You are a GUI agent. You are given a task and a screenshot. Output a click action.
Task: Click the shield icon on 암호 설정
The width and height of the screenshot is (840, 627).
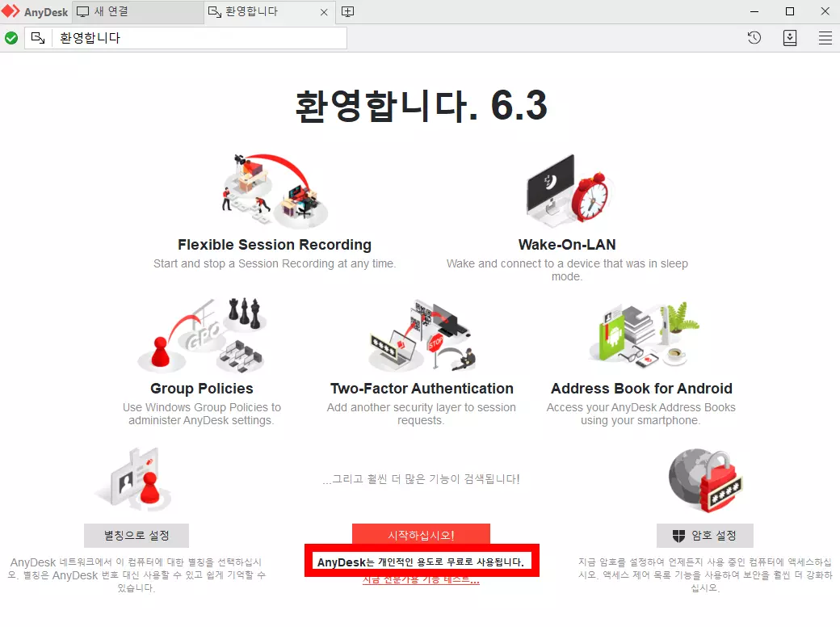point(678,536)
